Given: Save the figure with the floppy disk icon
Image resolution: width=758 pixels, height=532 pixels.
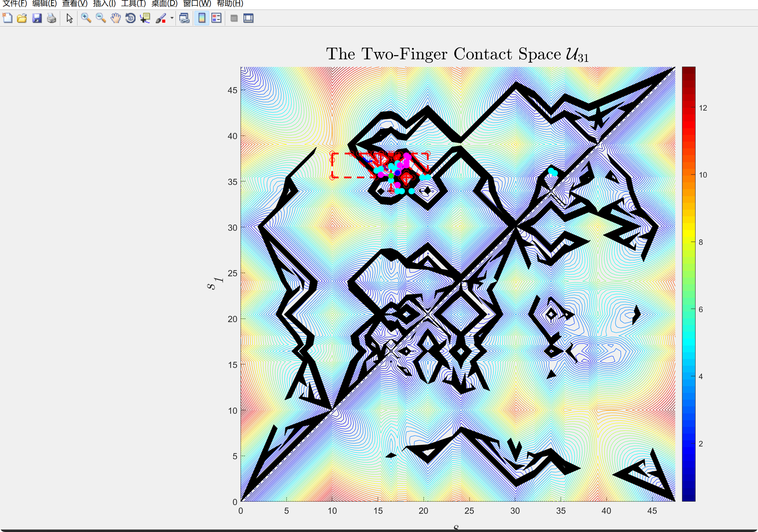Looking at the screenshot, I should [37, 18].
